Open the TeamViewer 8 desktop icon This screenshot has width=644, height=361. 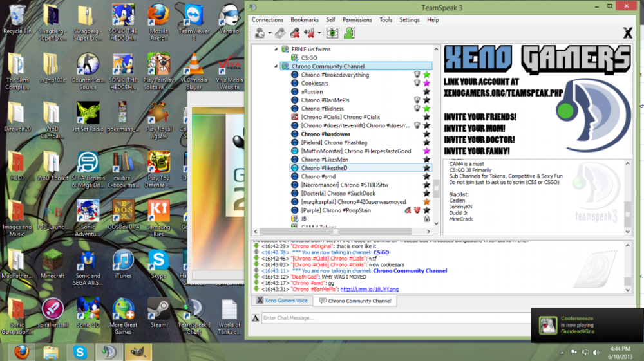point(194,22)
